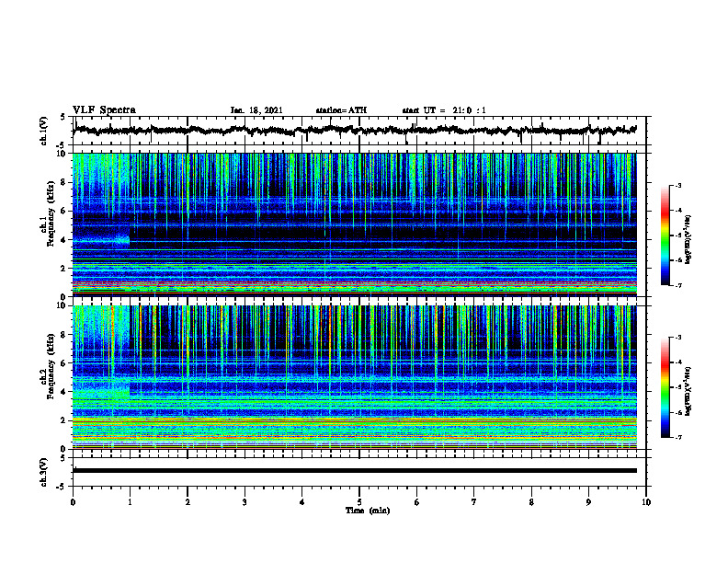The width and height of the screenshot is (728, 563).
Task: Click the "start UT = 21:0 :1" header text
Action: (444, 110)
